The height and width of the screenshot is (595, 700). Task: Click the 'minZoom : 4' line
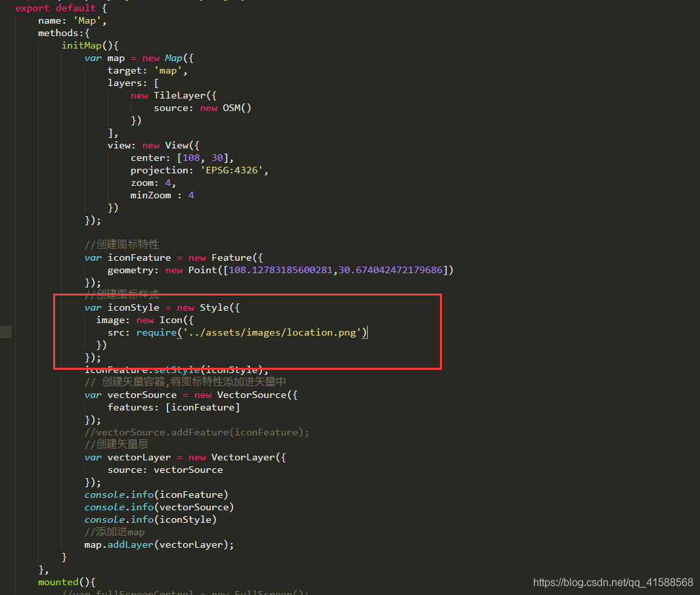pos(162,196)
